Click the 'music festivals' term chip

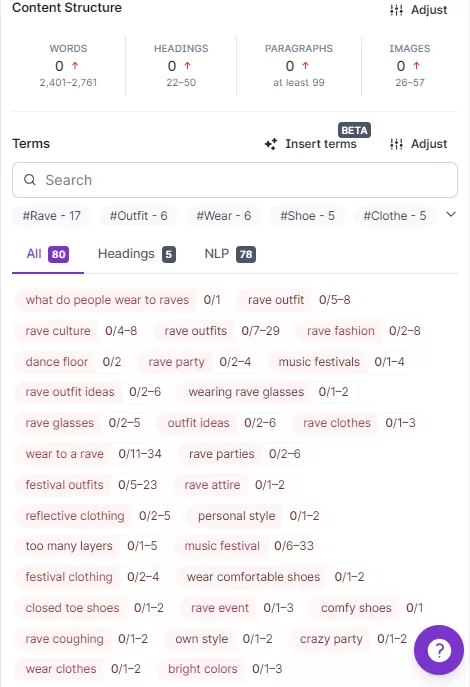click(x=319, y=362)
